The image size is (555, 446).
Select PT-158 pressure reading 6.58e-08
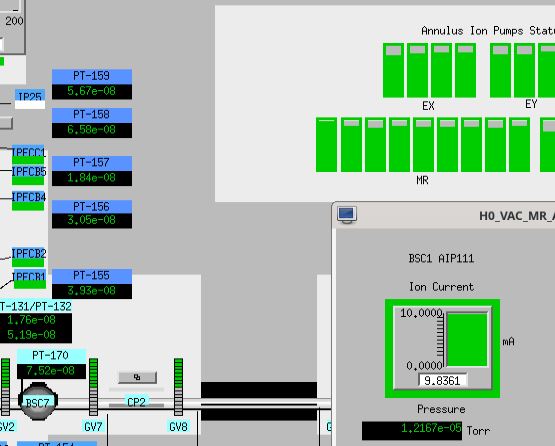92,130
